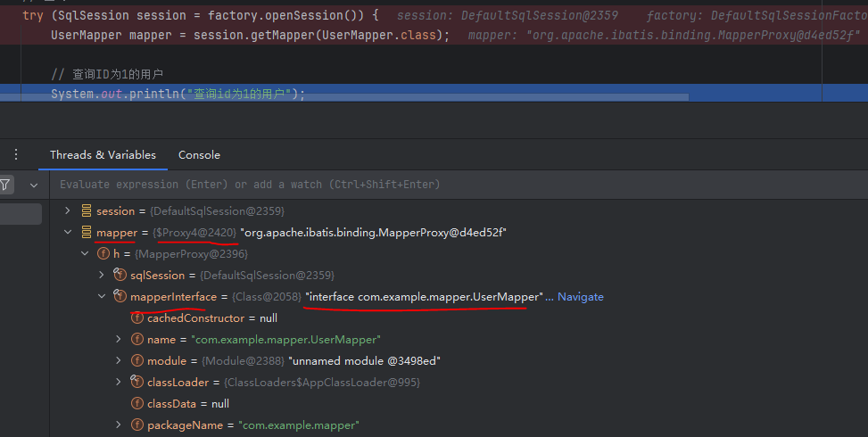Click the field icon next to module
This screenshot has width=868, height=437.
137,360
